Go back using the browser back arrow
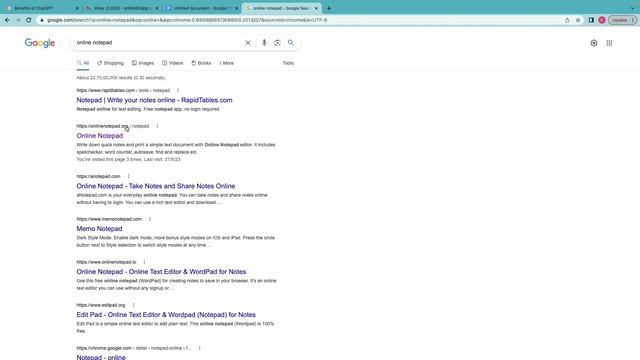 point(7,20)
